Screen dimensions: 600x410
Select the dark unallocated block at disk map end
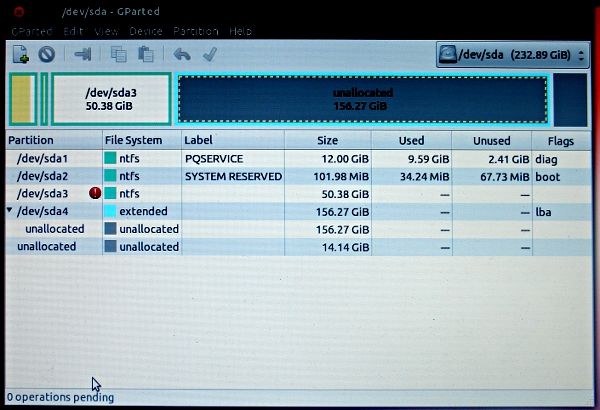click(570, 100)
